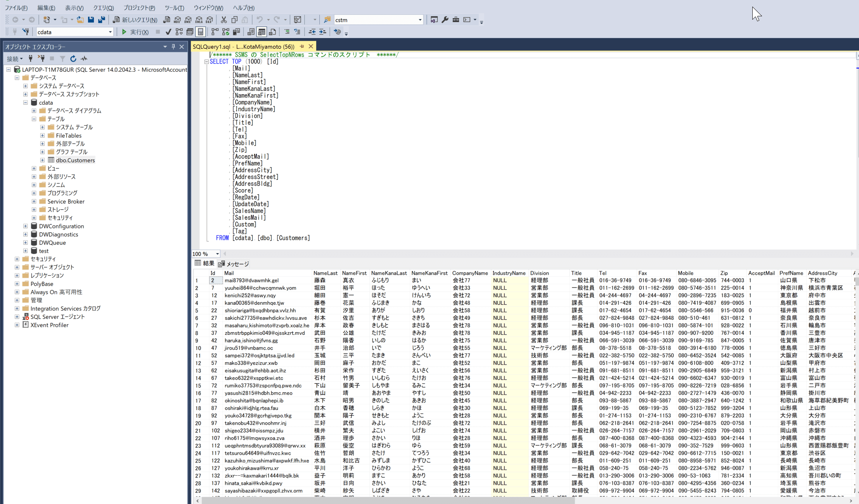The image size is (859, 504).
Task: Open the 100 % zoom dropdown
Action: coord(217,254)
